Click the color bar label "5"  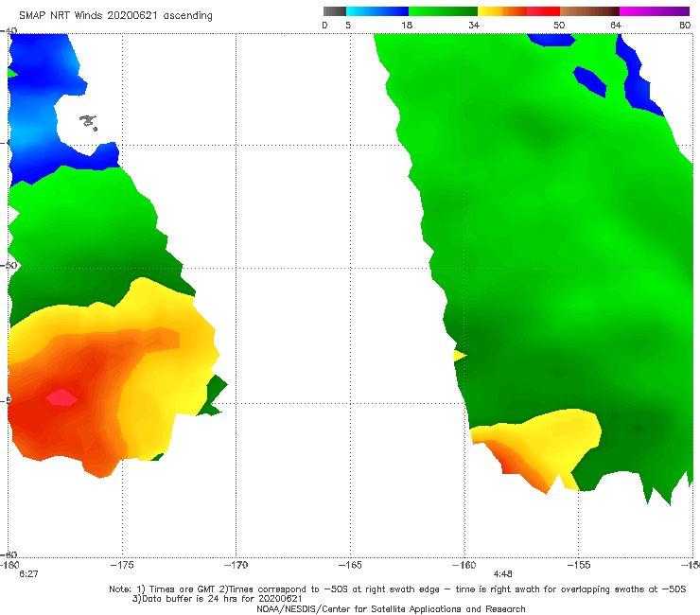coord(348,26)
